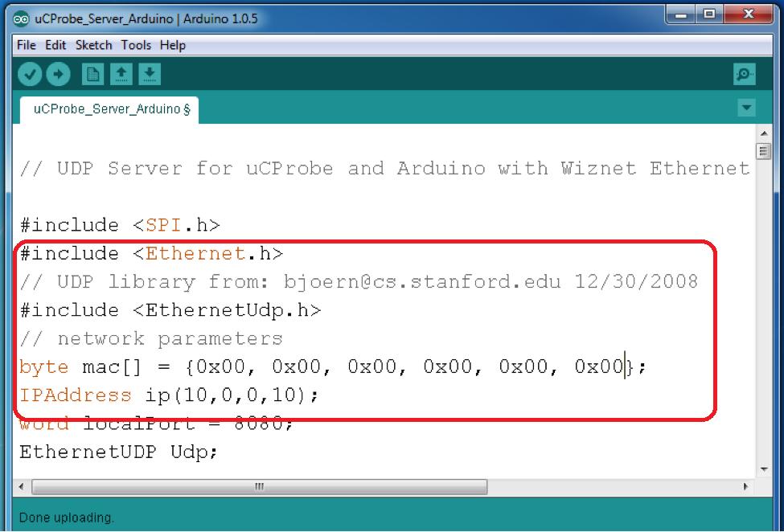
Task: Click the #include <SPI.h> line
Action: pyautogui.click(x=120, y=225)
